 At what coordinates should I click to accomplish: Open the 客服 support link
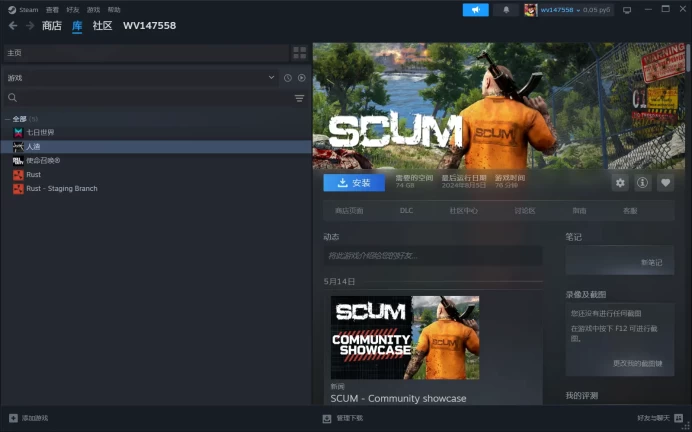pos(630,211)
